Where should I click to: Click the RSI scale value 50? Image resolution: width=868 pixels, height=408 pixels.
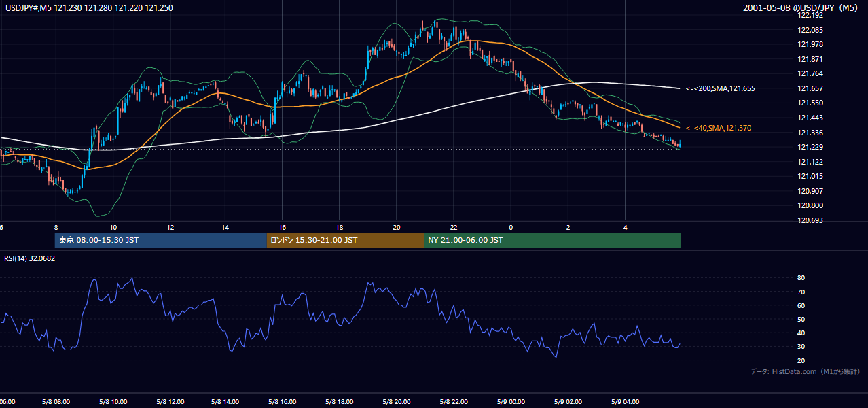click(801, 319)
